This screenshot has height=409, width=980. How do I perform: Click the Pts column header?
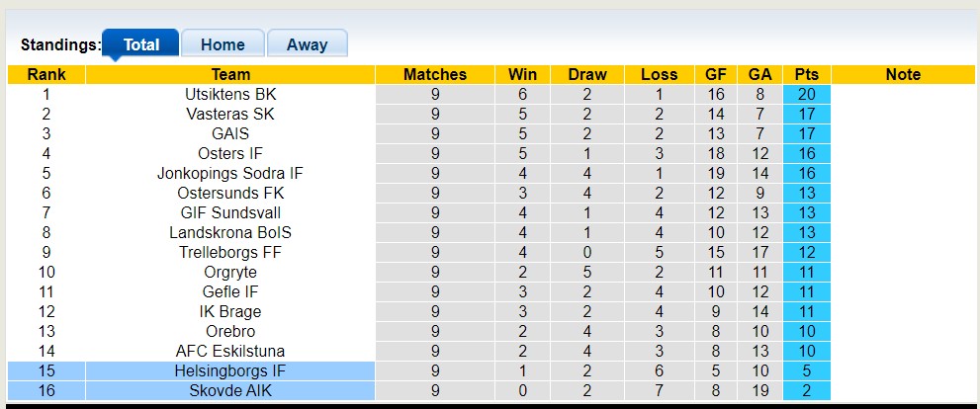tap(806, 75)
